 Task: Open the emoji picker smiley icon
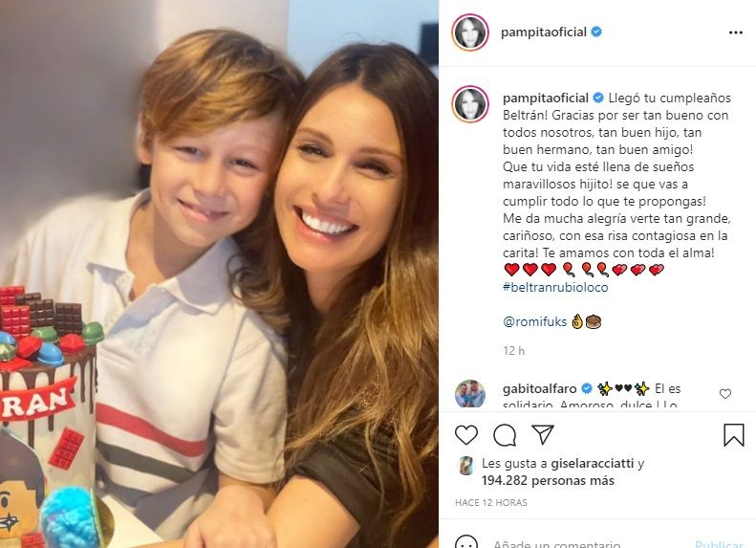pyautogui.click(x=466, y=542)
